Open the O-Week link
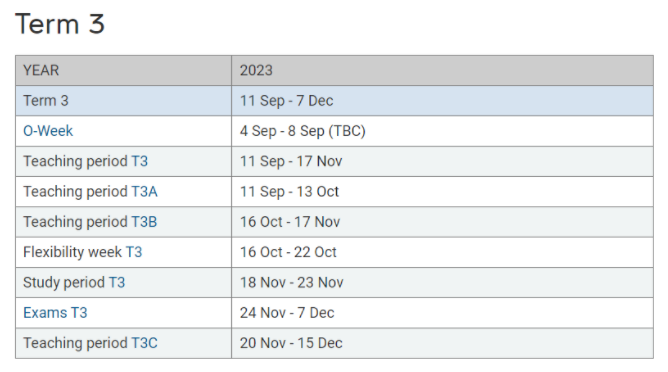 [x=48, y=131]
